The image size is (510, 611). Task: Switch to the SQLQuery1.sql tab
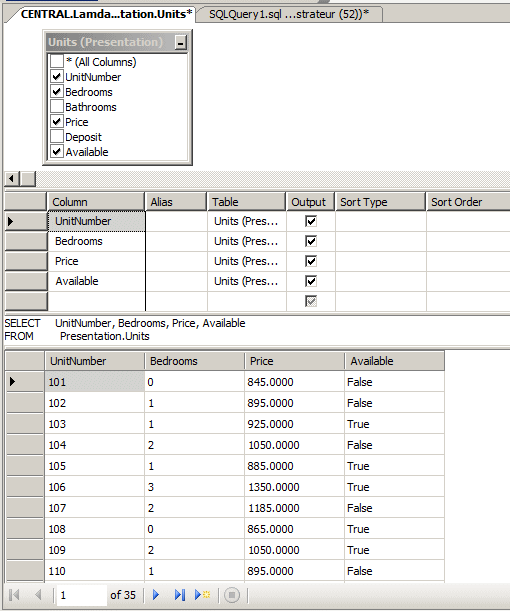[289, 14]
